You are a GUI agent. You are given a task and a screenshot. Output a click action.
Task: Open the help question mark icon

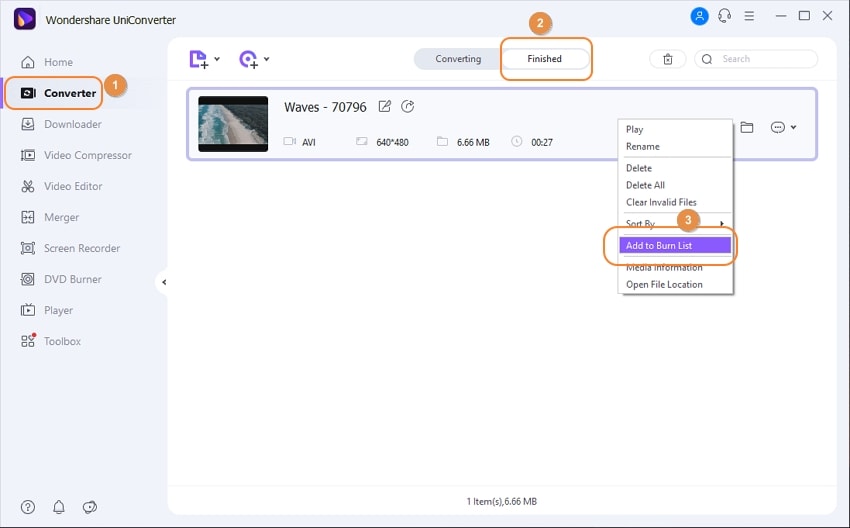(28, 507)
